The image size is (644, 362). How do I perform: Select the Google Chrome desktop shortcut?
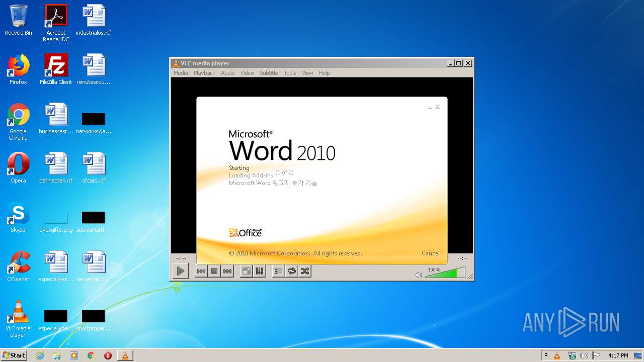(x=18, y=122)
